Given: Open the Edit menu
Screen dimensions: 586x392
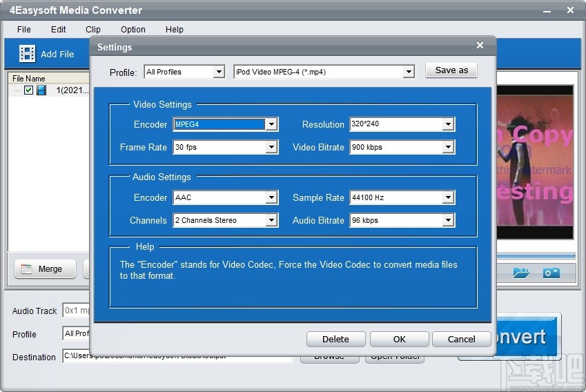Looking at the screenshot, I should tap(58, 30).
